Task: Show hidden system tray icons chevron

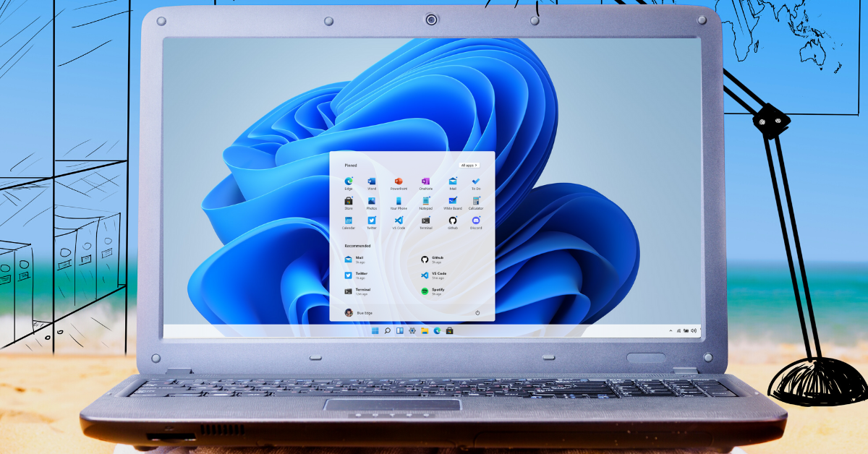Action: tap(669, 330)
